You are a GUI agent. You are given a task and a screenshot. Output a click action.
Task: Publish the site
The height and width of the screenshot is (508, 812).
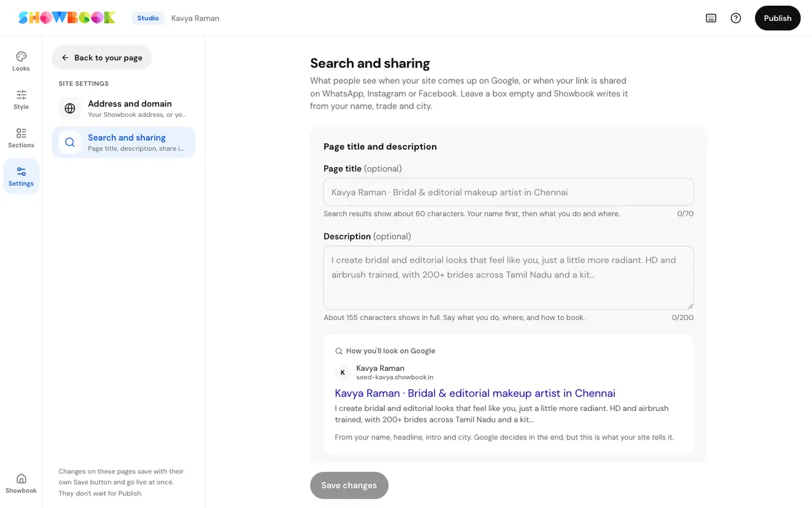[778, 18]
